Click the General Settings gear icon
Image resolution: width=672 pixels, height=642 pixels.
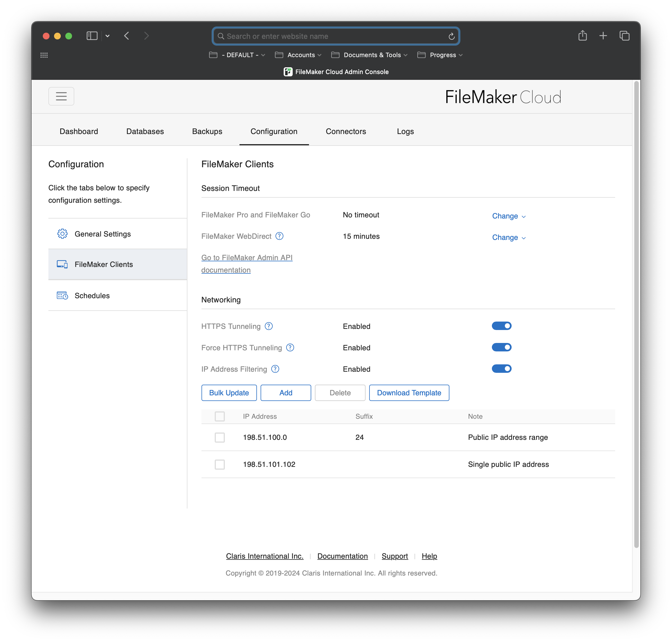(x=62, y=234)
